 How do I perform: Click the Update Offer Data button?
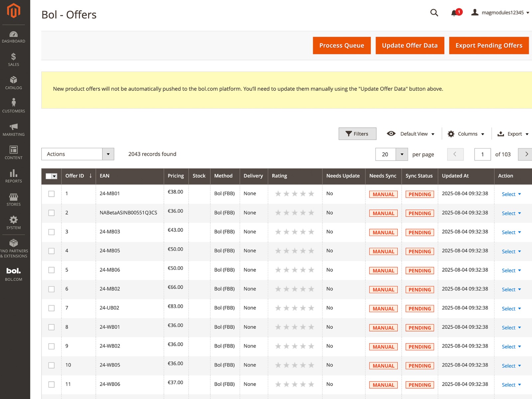pyautogui.click(x=410, y=46)
